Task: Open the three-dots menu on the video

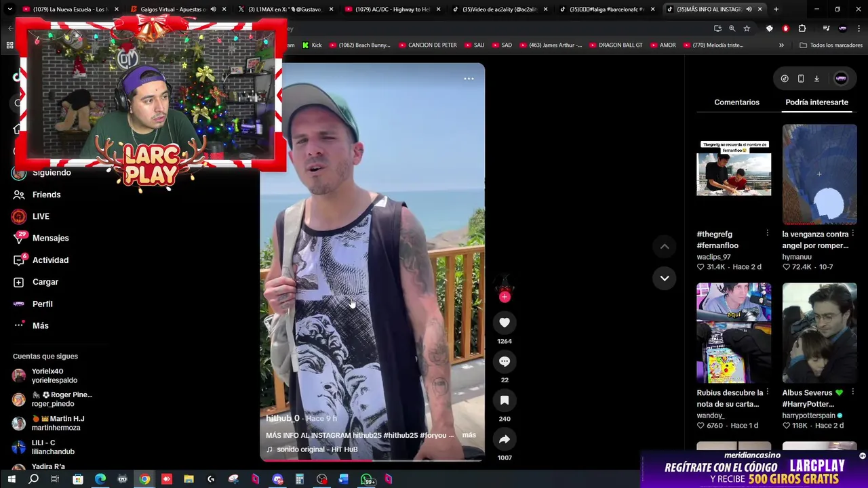Action: [469, 79]
